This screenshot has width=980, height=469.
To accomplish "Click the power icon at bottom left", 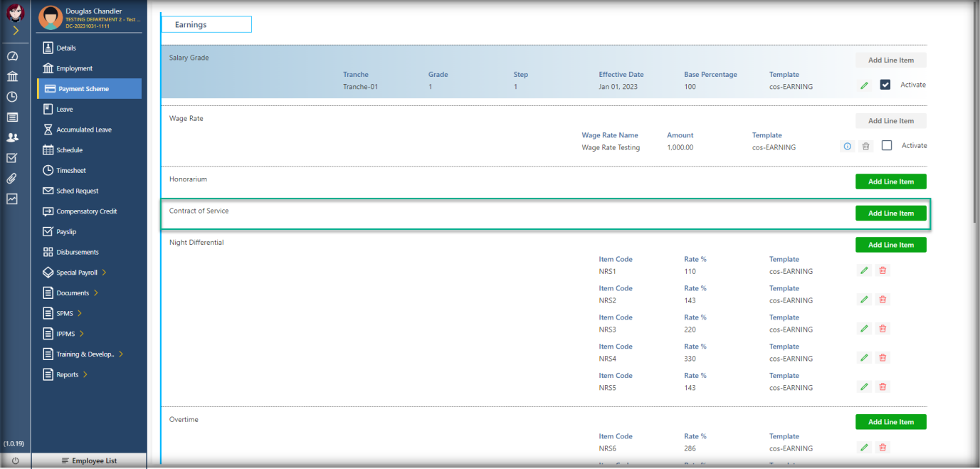I will (x=15, y=461).
